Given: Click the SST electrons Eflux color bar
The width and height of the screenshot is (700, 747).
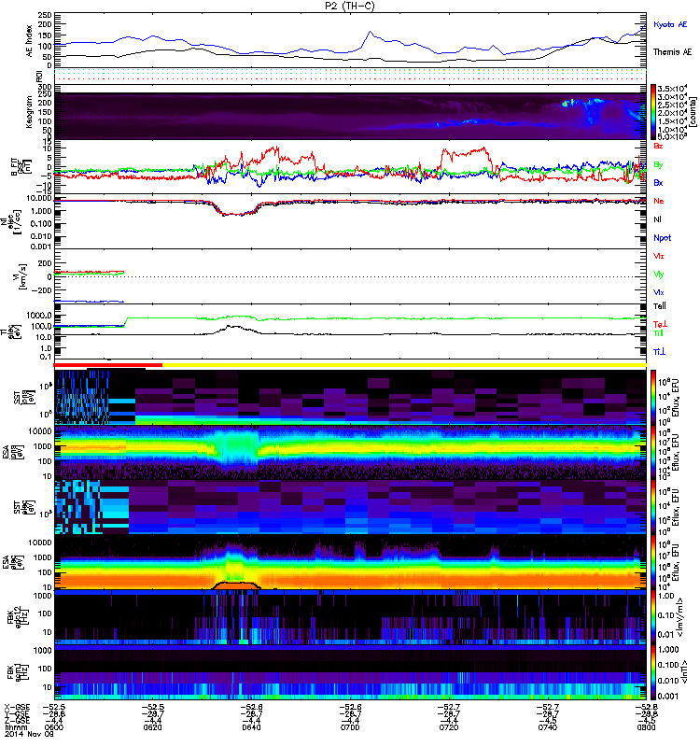Looking at the screenshot, I should click(653, 507).
